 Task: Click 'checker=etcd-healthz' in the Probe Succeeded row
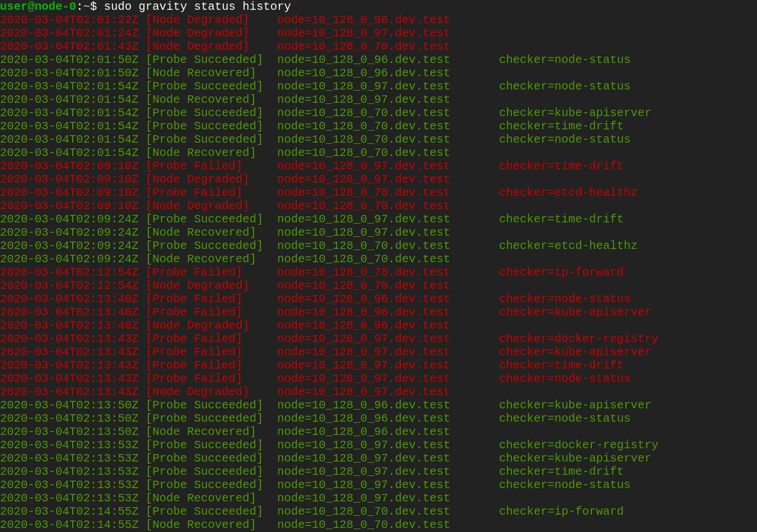(568, 245)
